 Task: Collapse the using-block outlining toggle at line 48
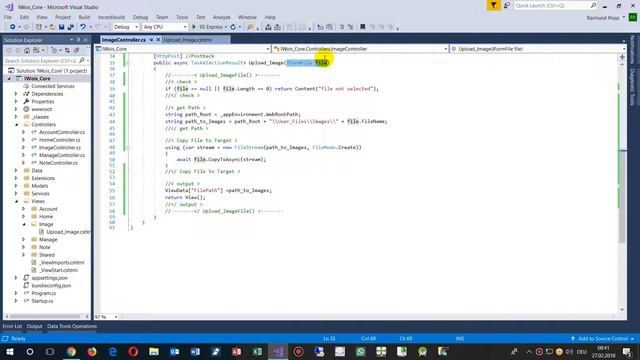(127, 147)
